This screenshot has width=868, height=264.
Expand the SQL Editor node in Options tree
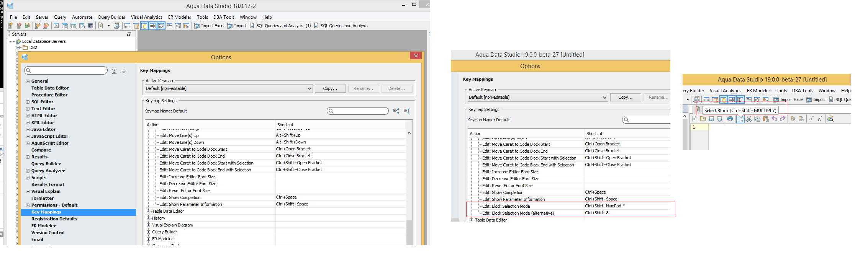tap(28, 102)
